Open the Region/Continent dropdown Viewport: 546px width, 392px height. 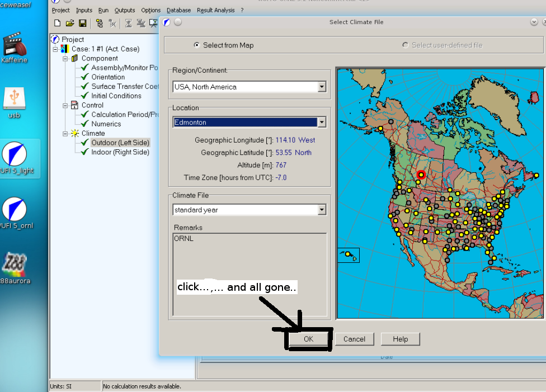[322, 87]
